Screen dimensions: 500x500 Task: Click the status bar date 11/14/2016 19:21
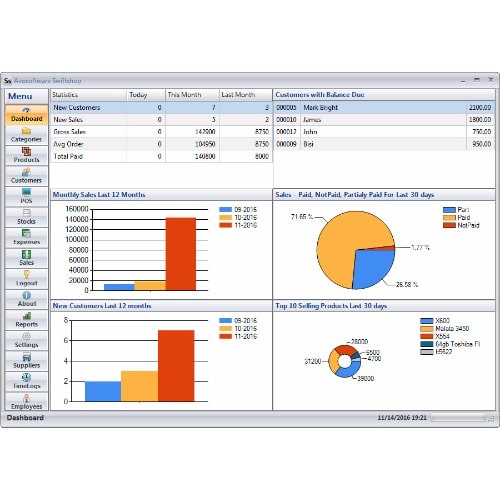pyautogui.click(x=402, y=418)
